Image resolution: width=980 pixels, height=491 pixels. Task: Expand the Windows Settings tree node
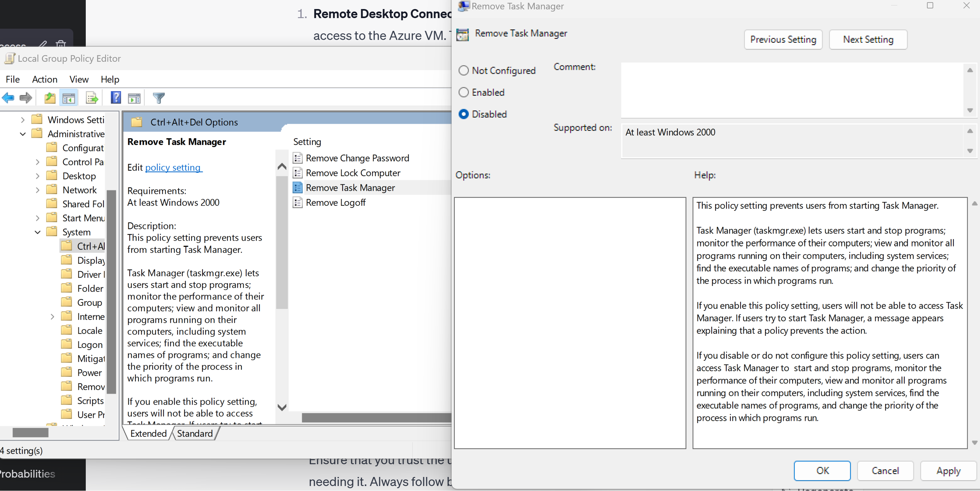pyautogui.click(x=23, y=120)
